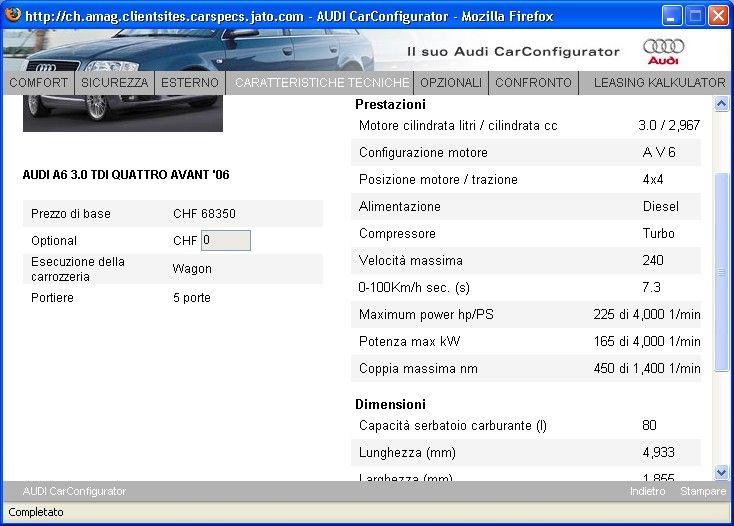Image resolution: width=734 pixels, height=526 pixels.
Task: Open CARATTERISTICHE TECNICHE tab
Action: (x=321, y=83)
